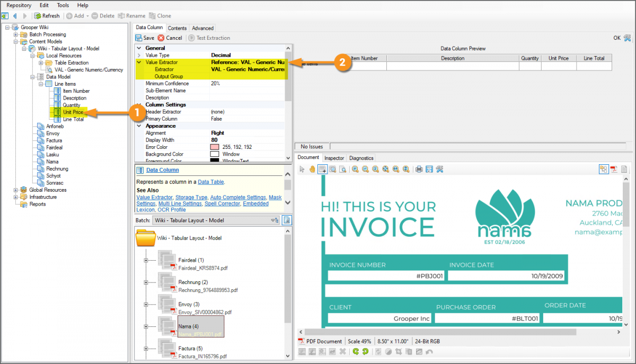Viewport: 636px width, 364px height.
Task: Click the Save button
Action: click(x=145, y=38)
